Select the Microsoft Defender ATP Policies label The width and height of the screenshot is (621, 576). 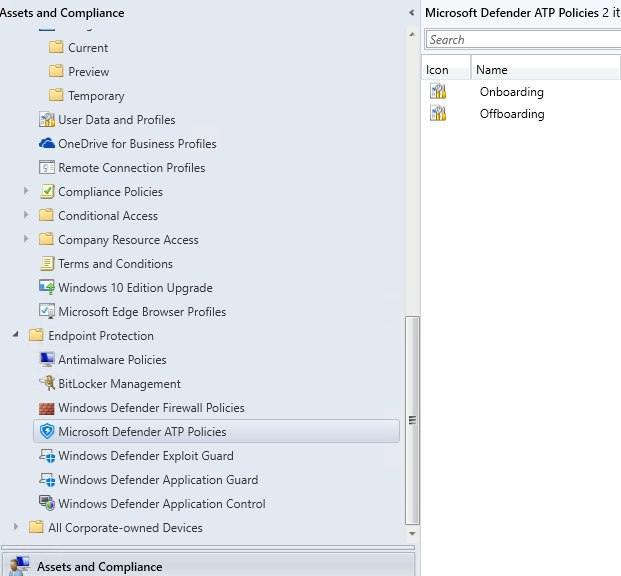click(x=142, y=431)
